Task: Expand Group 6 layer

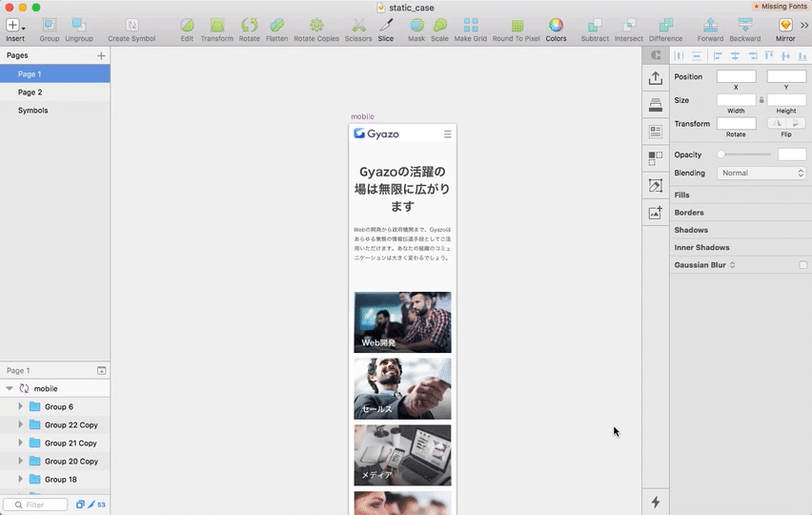Action: pyautogui.click(x=20, y=406)
